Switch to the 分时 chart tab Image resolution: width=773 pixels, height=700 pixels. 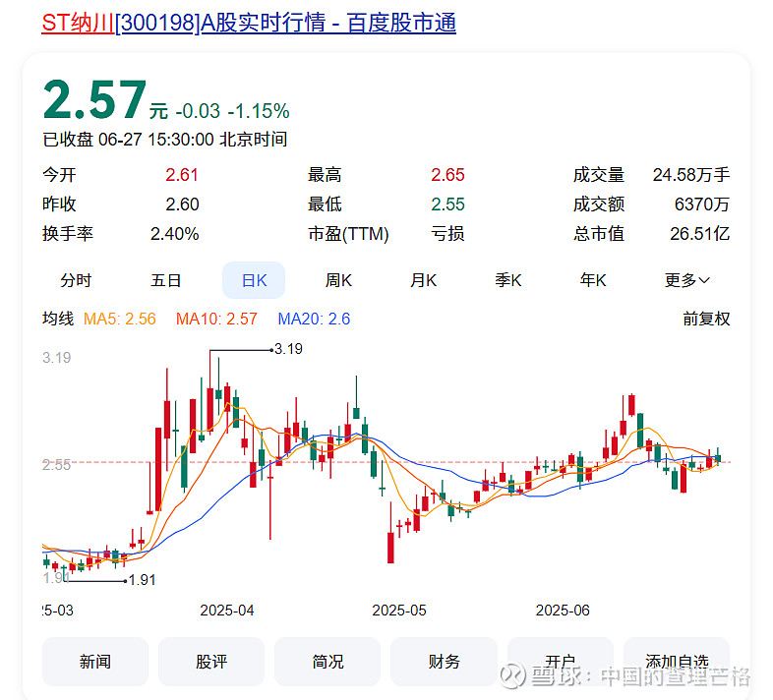point(76,280)
